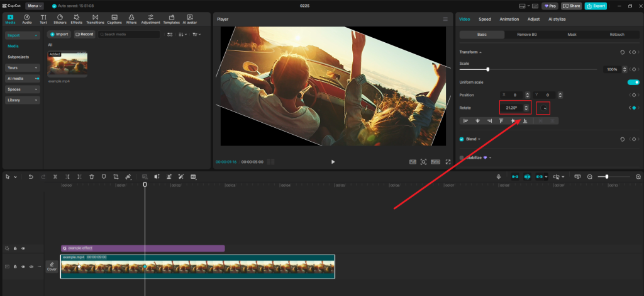
Task: Uncheck the Blend checkbox
Action: pos(462,139)
